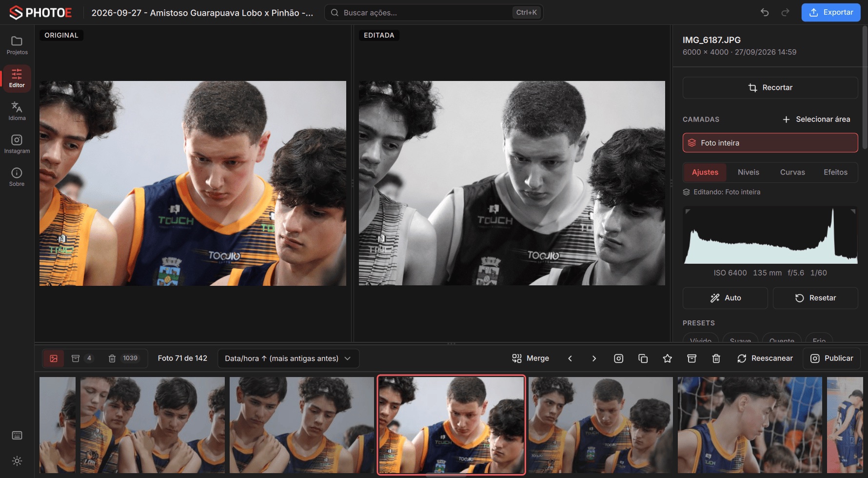Open keyboard shortcuts icon in sidebar
868x478 pixels.
(x=17, y=435)
